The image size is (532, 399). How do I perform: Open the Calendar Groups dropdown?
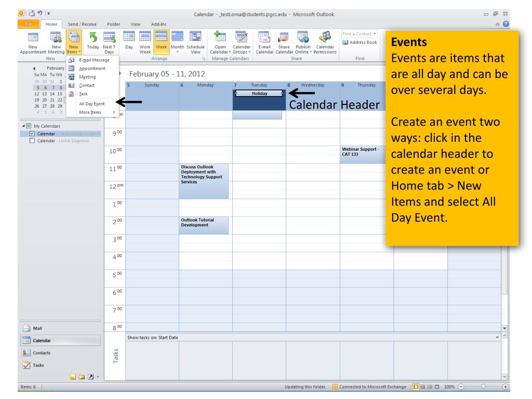(x=242, y=43)
